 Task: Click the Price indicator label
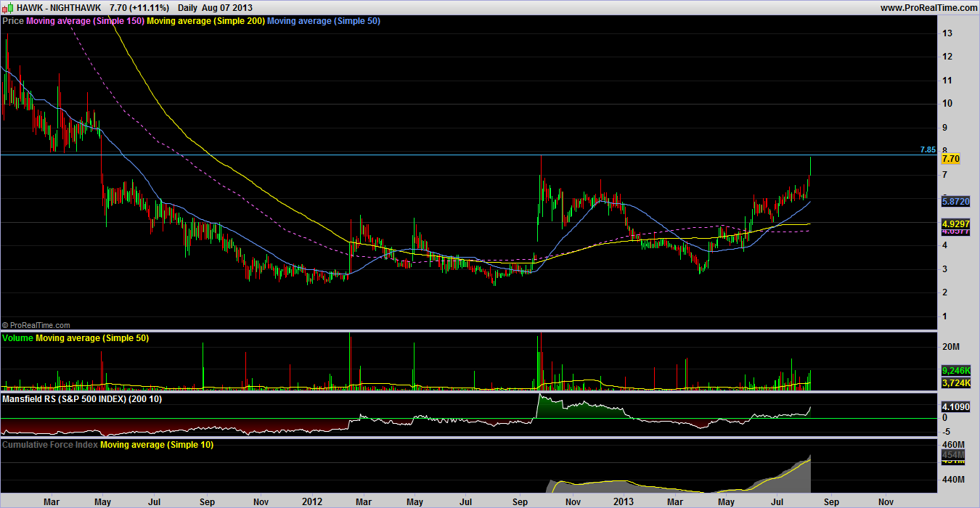tap(13, 21)
